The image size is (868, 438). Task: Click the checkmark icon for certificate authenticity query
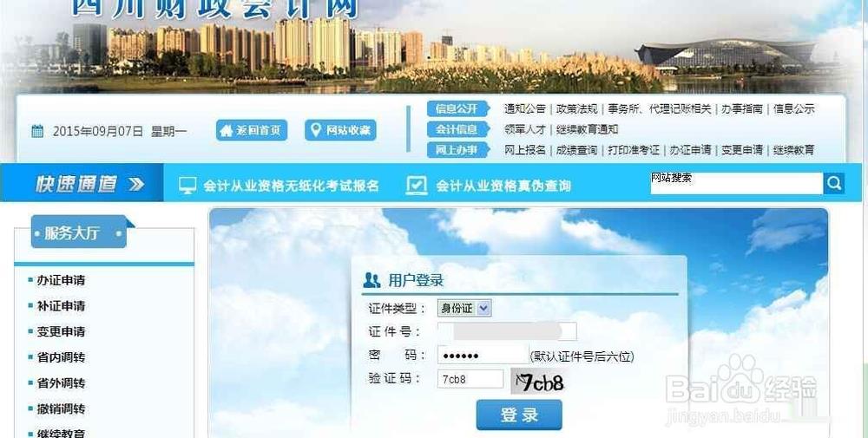[417, 186]
